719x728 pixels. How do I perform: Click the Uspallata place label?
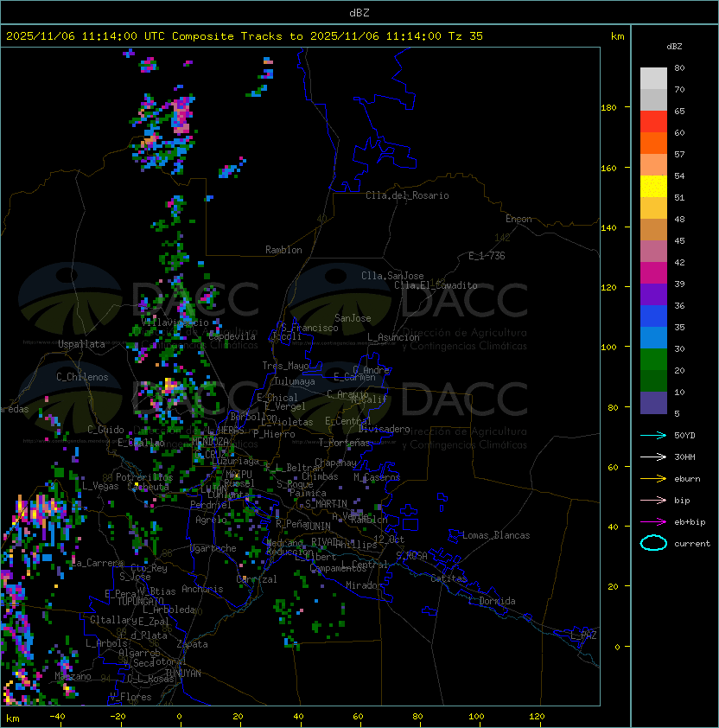coord(81,344)
